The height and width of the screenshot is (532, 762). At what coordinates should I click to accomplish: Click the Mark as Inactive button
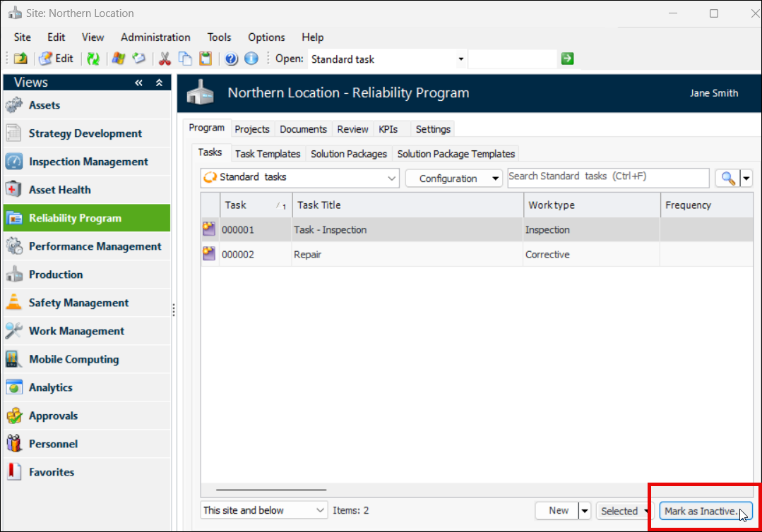coord(705,511)
